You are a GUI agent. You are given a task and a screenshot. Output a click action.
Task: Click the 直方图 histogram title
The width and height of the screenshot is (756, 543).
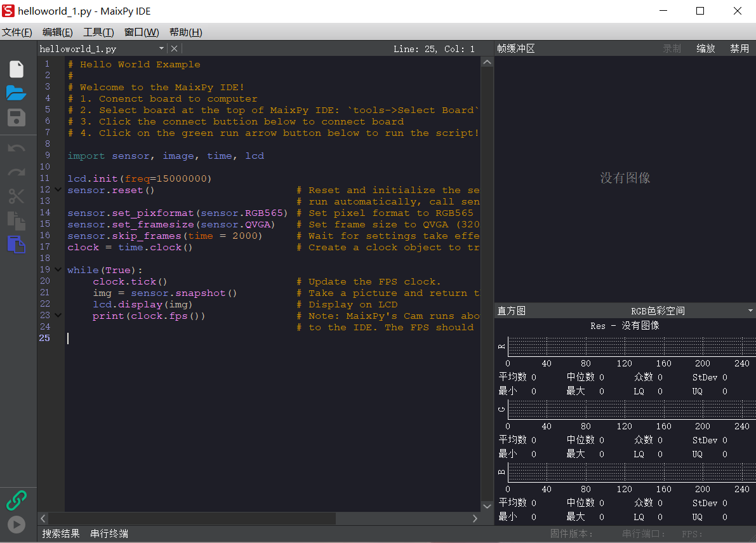point(511,311)
